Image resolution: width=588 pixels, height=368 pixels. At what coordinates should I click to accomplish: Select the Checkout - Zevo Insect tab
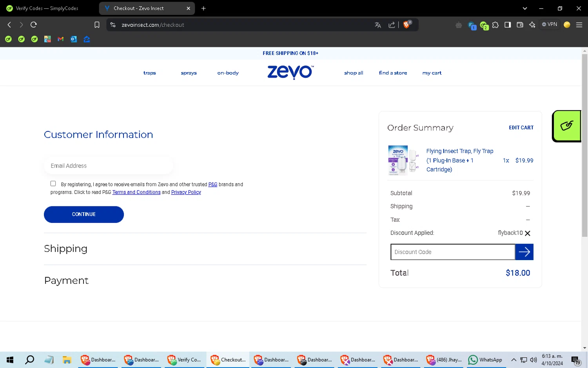point(139,8)
